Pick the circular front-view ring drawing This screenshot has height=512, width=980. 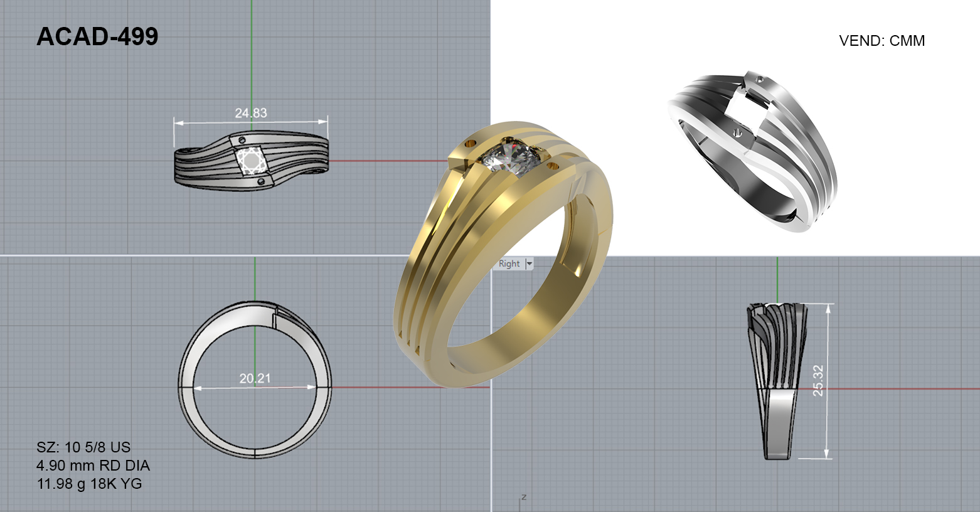point(255,379)
